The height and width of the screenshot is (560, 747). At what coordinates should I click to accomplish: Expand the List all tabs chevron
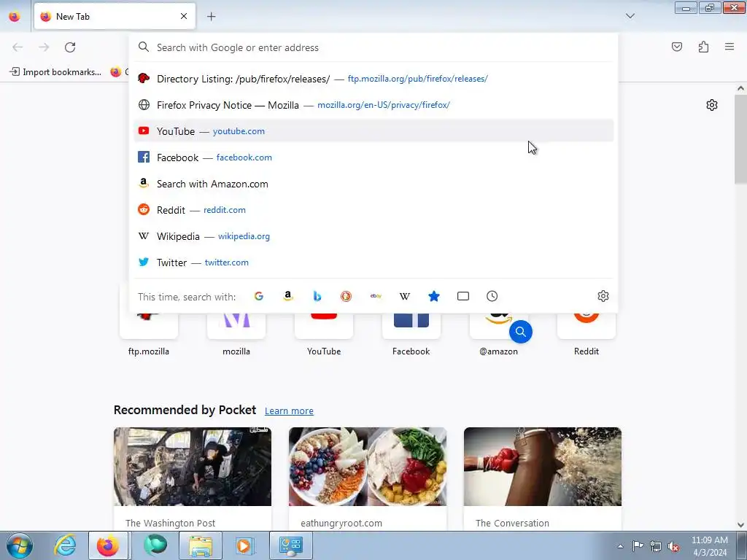coord(630,16)
